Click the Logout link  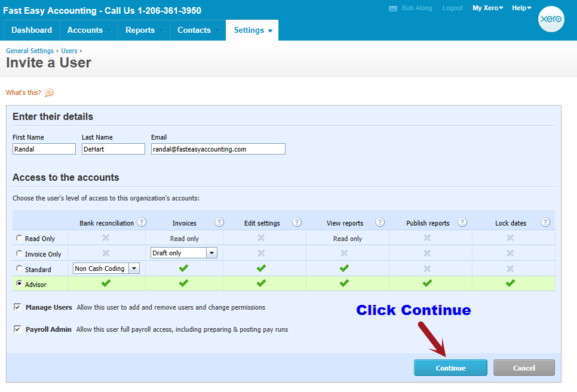pos(452,8)
